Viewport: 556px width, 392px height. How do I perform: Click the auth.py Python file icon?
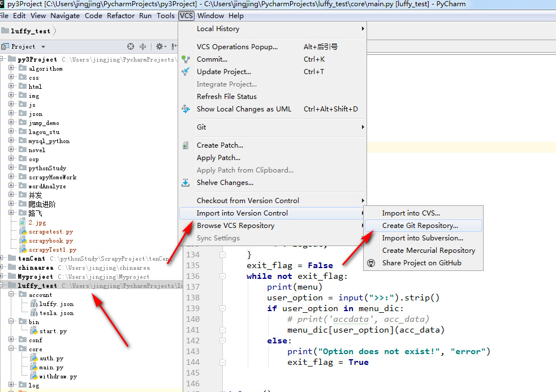(34, 358)
